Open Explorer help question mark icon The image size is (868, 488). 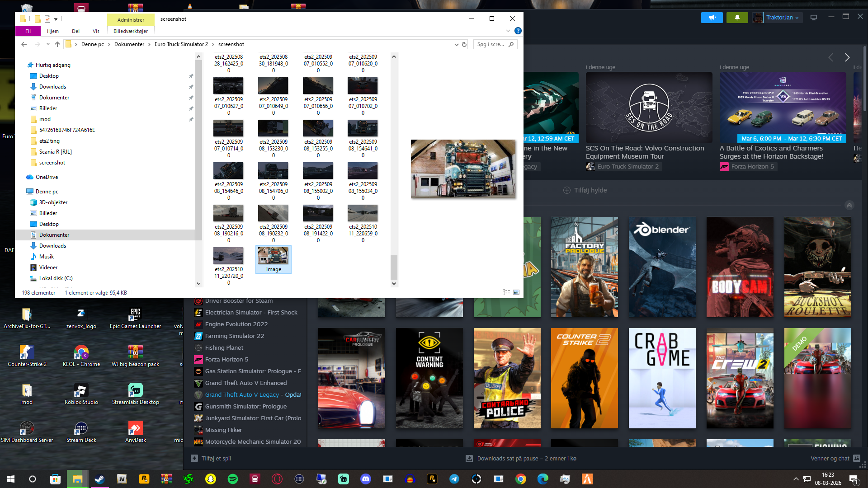518,31
